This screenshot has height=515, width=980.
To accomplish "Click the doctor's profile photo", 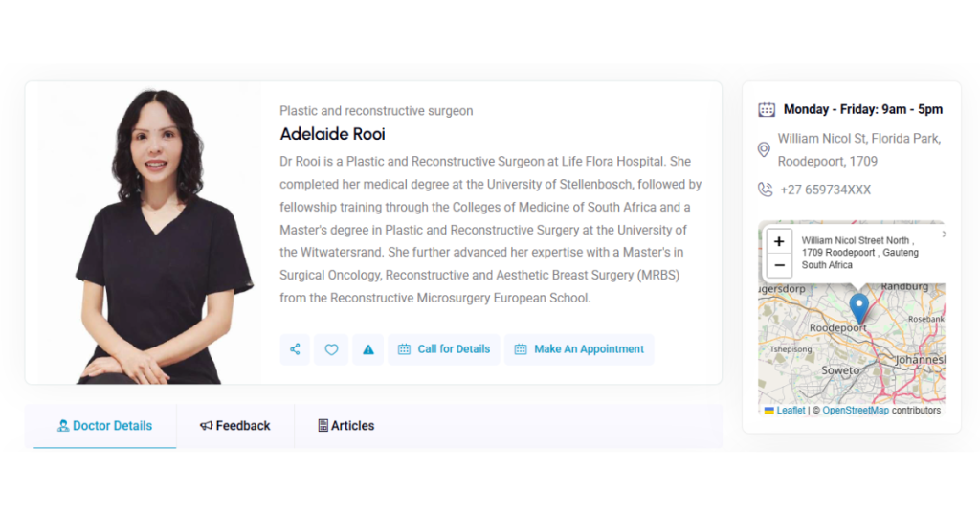I will click(144, 235).
